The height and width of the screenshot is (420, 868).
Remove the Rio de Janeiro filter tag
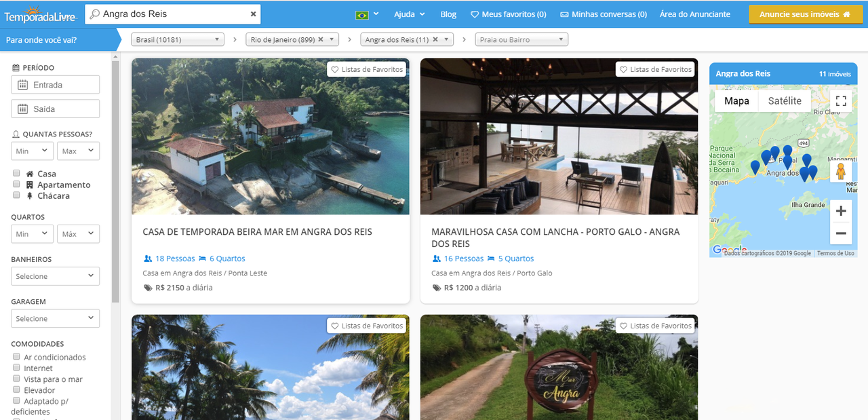click(x=321, y=39)
